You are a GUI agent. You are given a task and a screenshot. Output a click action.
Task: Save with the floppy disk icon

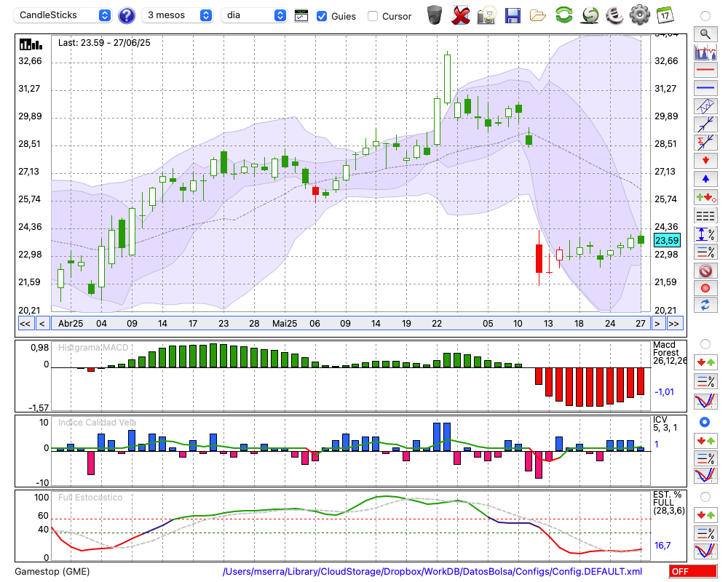pos(513,15)
